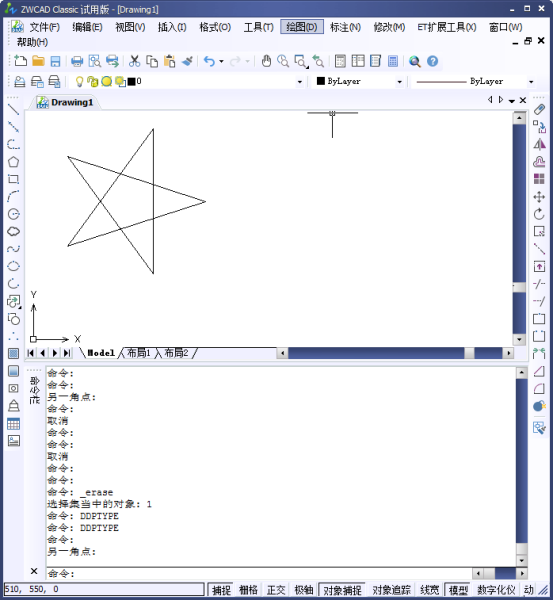
Task: Click the New drawing icon
Action: (x=20, y=61)
